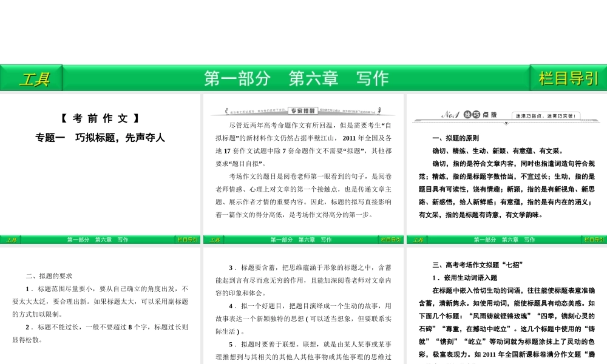This screenshot has height=364, width=607.
Task: Select heading 专题一 巧拟标题，先声夺人
Action: coord(100,138)
